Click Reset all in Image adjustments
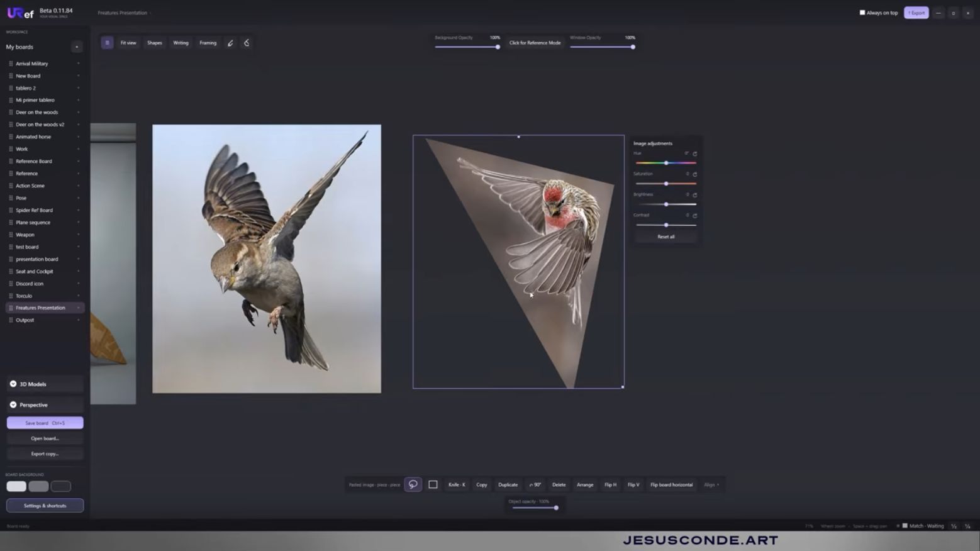 pos(666,237)
